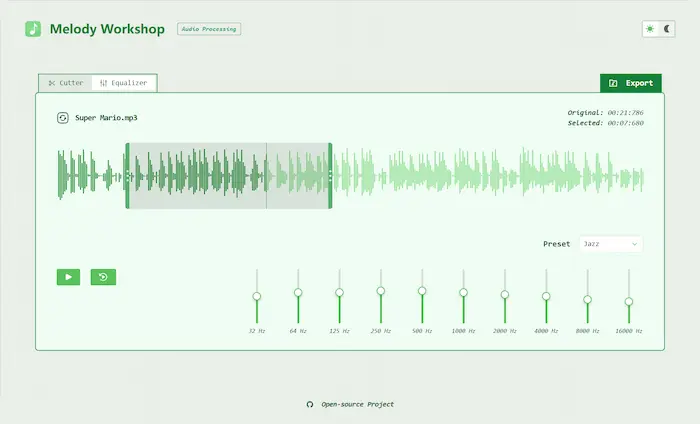Open the Open-source Project link
The image size is (700, 424).
[x=357, y=404]
